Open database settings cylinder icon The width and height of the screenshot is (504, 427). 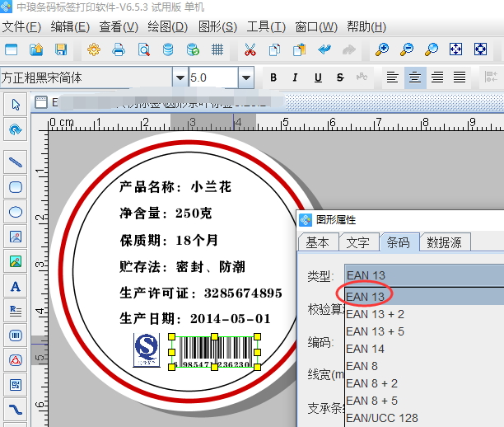click(x=168, y=50)
